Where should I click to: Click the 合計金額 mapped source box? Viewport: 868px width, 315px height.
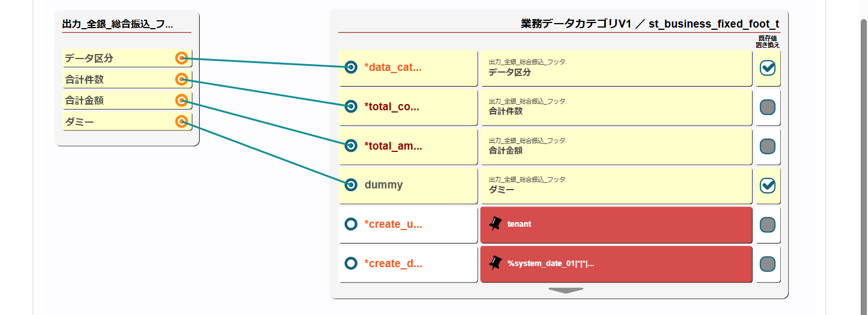pos(616,146)
